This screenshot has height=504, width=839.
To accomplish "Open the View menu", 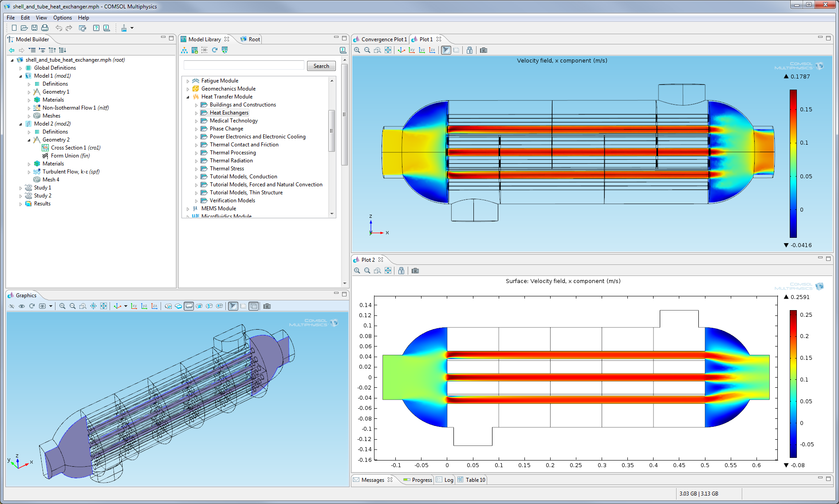I will [x=41, y=18].
